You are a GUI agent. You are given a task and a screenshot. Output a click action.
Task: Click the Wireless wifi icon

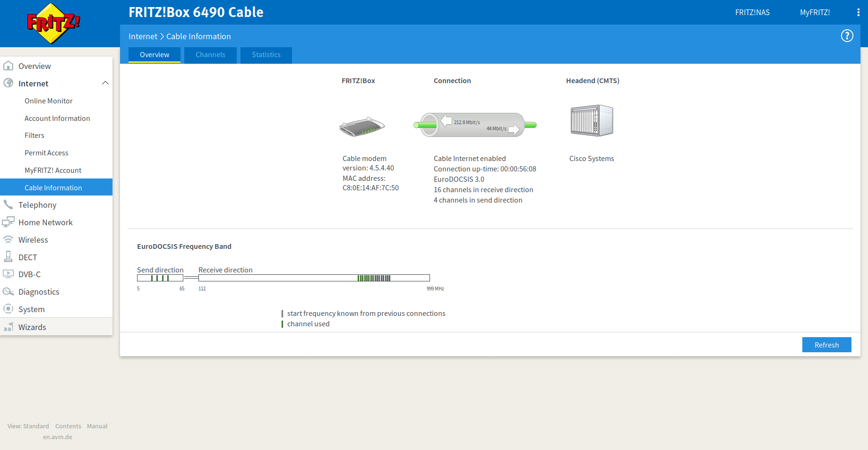tap(8, 240)
